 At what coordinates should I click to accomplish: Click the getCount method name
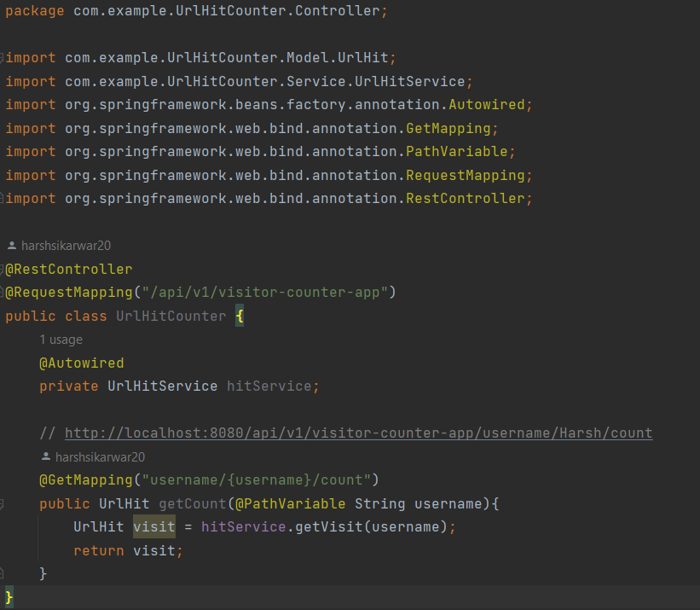pyautogui.click(x=193, y=504)
